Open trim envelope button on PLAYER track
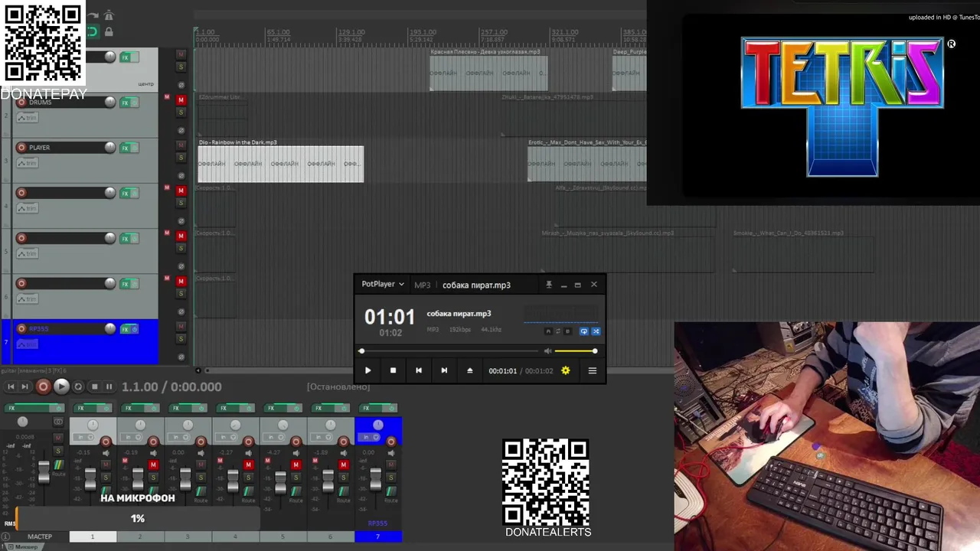 [27, 163]
